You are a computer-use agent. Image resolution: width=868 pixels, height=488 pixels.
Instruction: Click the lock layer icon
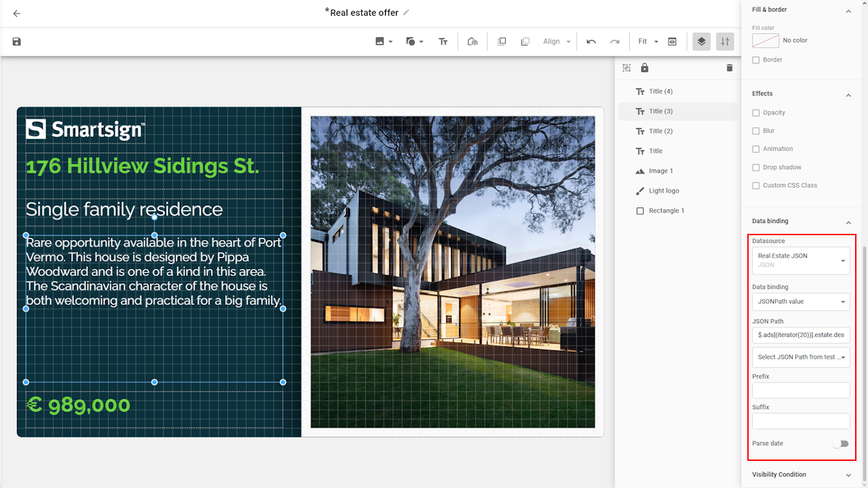(x=644, y=68)
